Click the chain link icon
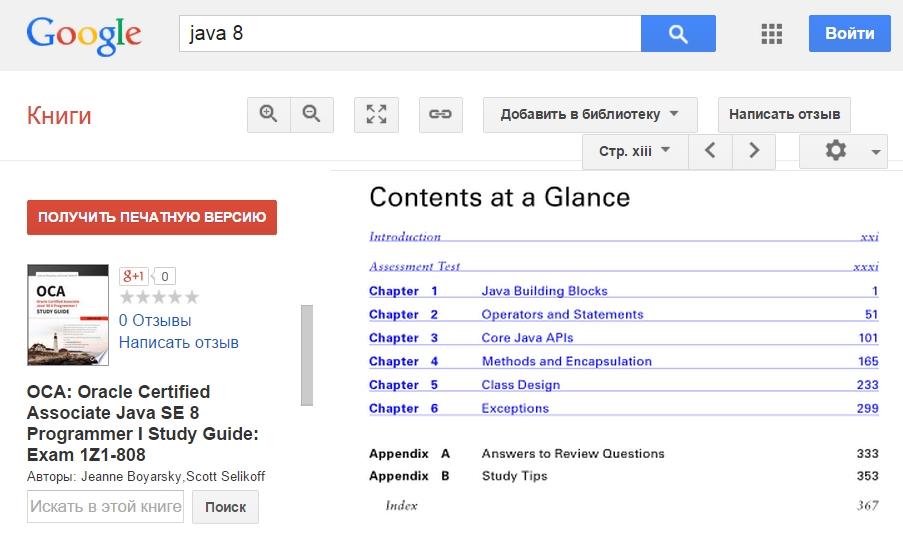The width and height of the screenshot is (903, 534). click(440, 114)
